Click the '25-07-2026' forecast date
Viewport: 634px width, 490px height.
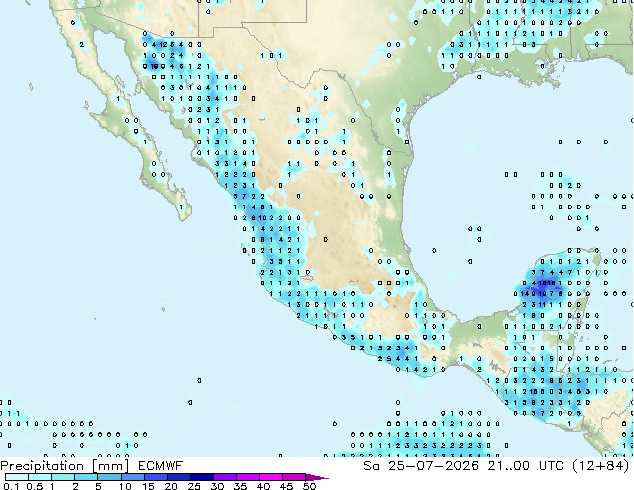click(433, 466)
